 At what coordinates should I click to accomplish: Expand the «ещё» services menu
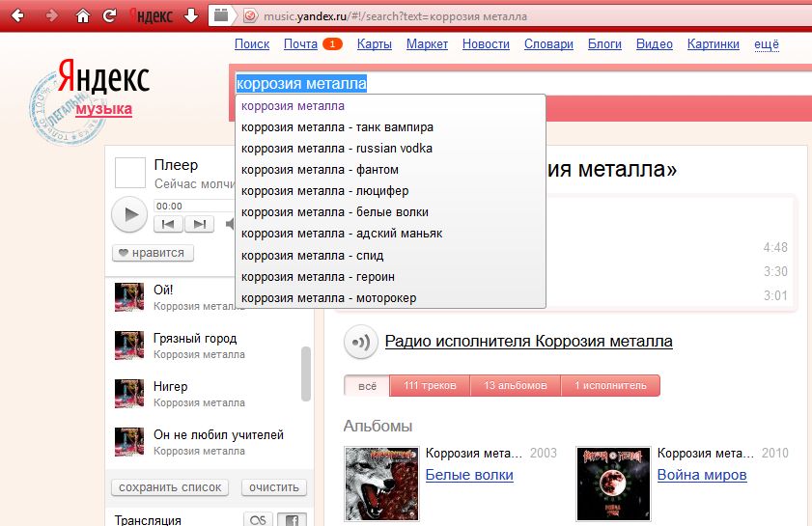(766, 44)
